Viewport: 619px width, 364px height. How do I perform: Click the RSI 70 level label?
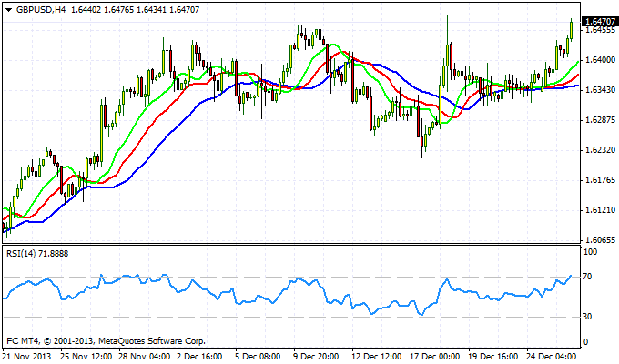(587, 277)
